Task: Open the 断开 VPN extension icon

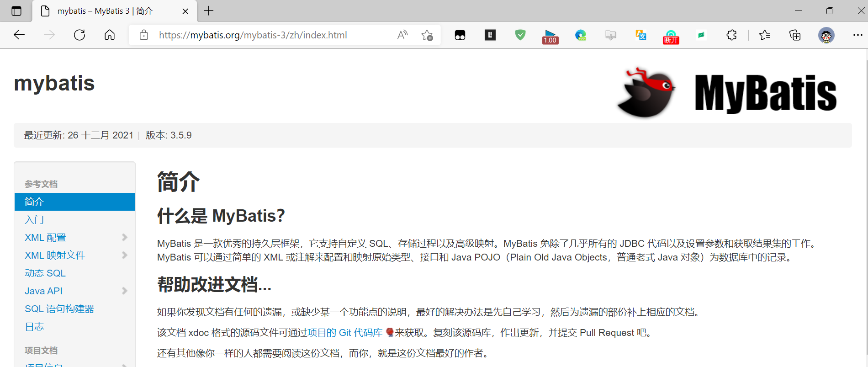Action: (x=671, y=37)
